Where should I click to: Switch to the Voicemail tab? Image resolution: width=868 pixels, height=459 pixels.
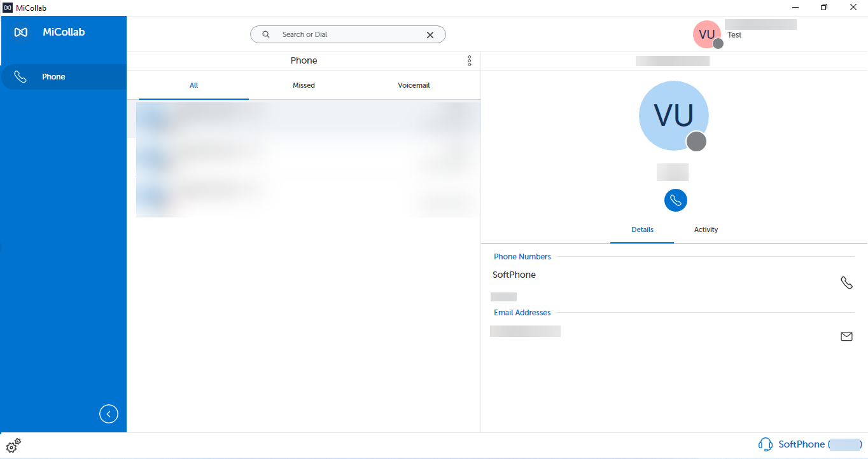(x=414, y=85)
